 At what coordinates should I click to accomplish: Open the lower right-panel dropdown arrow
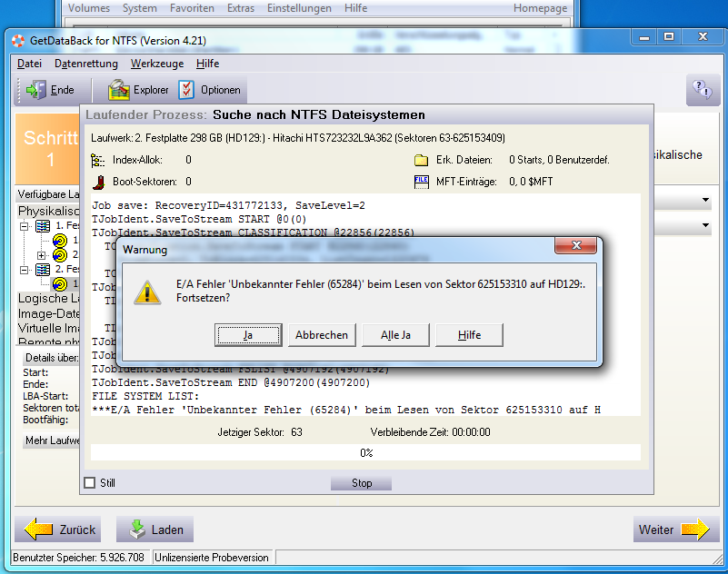705,225
